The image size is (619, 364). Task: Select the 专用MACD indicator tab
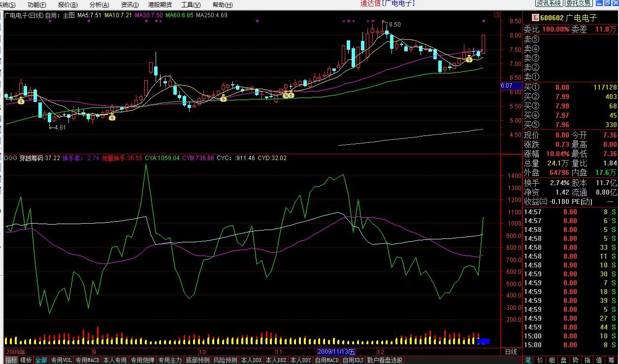point(88,360)
